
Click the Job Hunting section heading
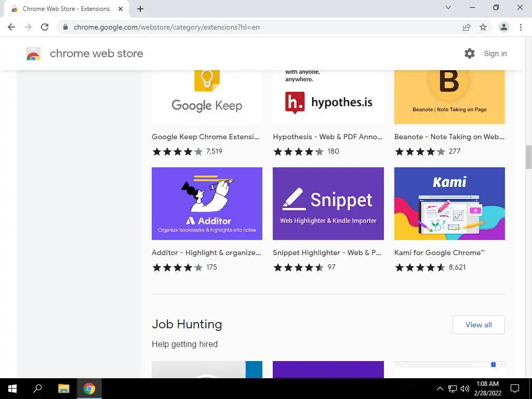coord(187,324)
